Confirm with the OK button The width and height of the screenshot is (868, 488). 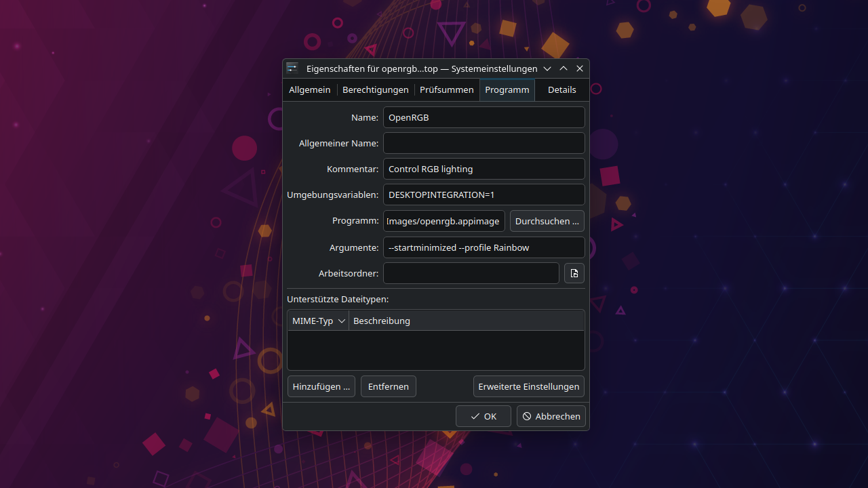click(x=484, y=416)
